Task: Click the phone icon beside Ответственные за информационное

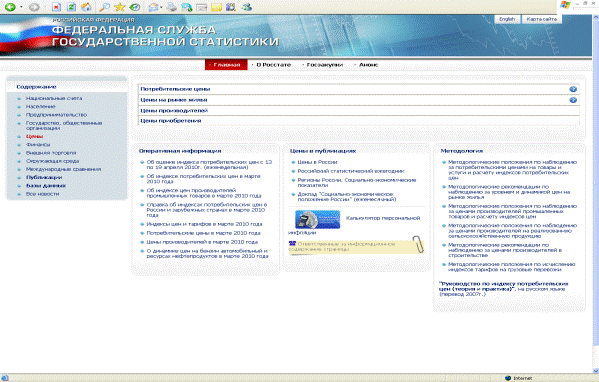Action: (292, 243)
